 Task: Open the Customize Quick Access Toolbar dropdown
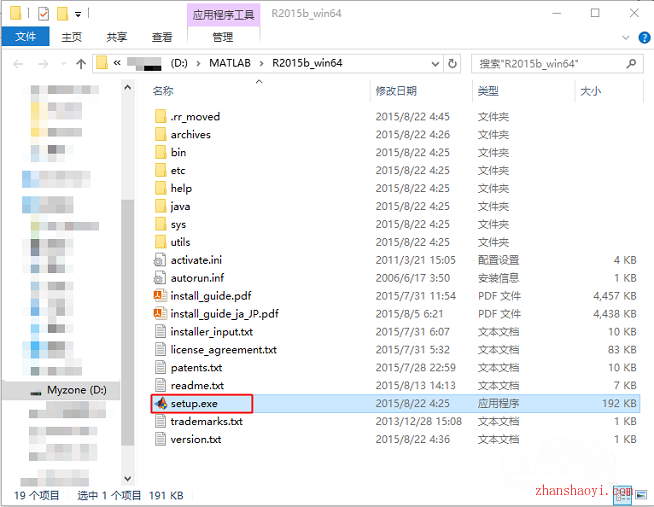78,14
